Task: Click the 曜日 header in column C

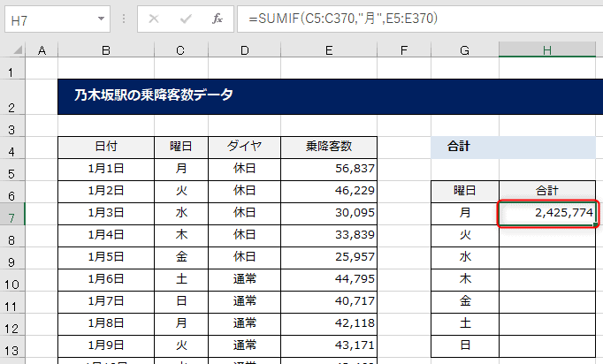Action: pyautogui.click(x=181, y=148)
